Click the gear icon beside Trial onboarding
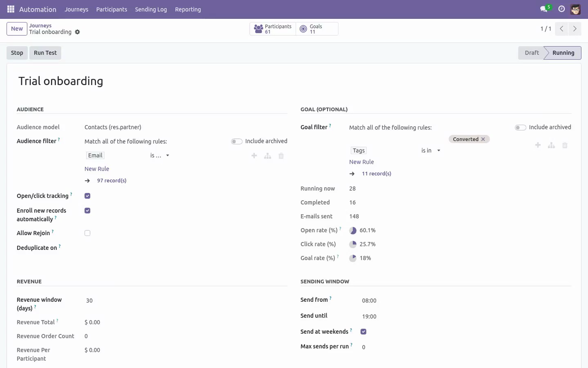Image resolution: width=588 pixels, height=368 pixels. point(77,32)
